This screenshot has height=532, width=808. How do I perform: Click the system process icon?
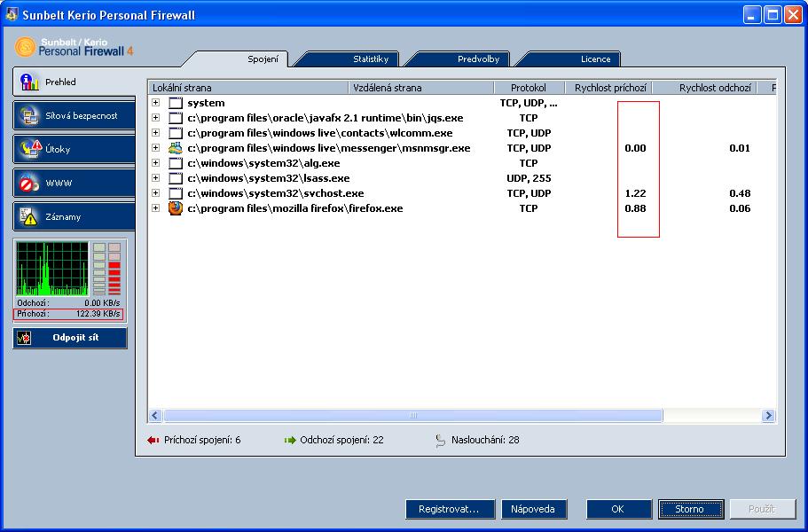pyautogui.click(x=176, y=103)
